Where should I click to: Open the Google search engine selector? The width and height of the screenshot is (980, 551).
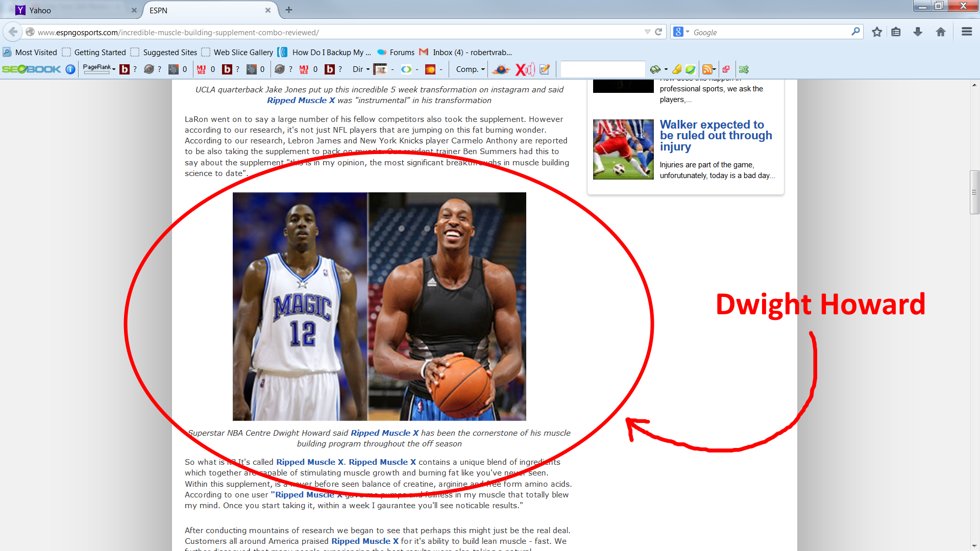point(681,32)
